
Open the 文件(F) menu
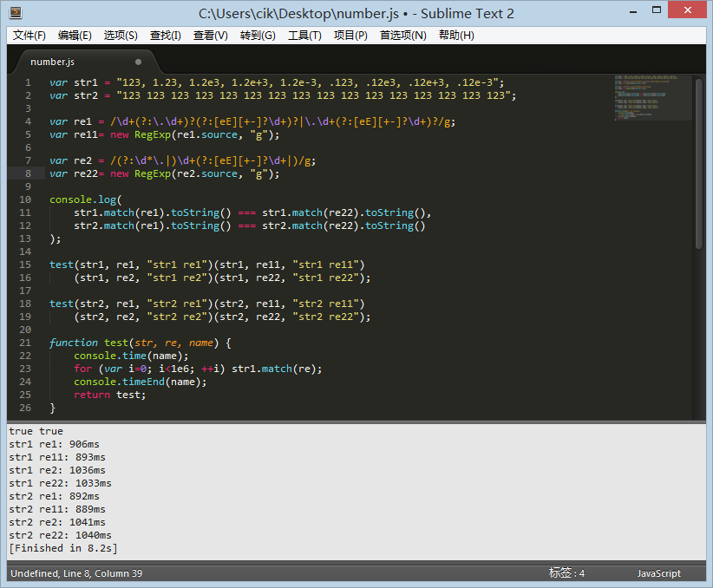tap(29, 36)
